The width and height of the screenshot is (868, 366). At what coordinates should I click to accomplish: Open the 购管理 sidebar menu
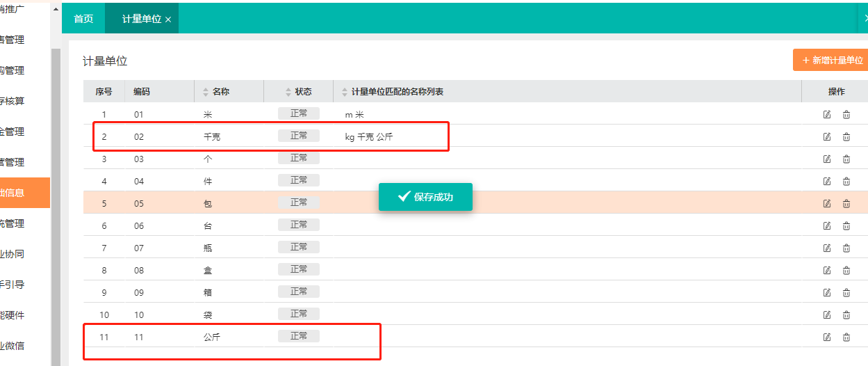click(x=25, y=70)
